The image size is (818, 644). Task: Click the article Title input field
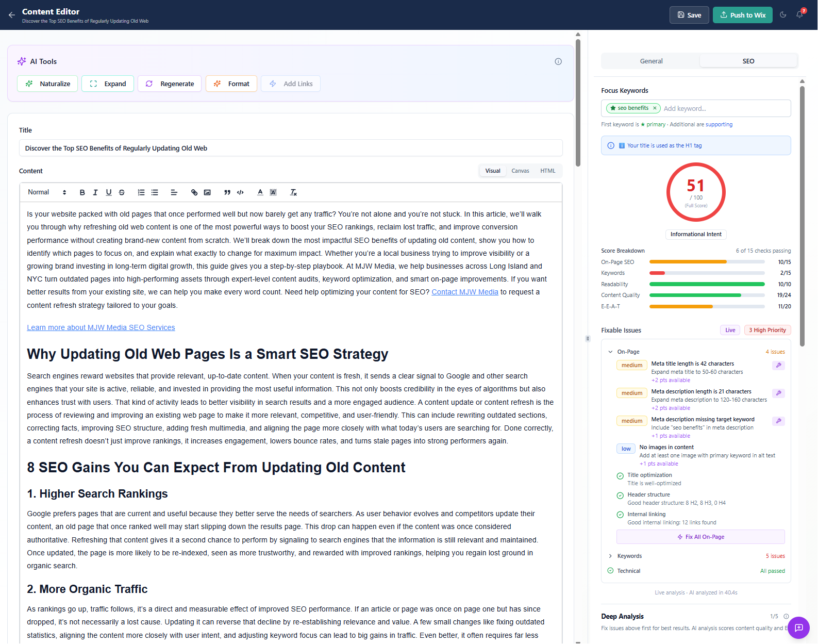pyautogui.click(x=291, y=148)
